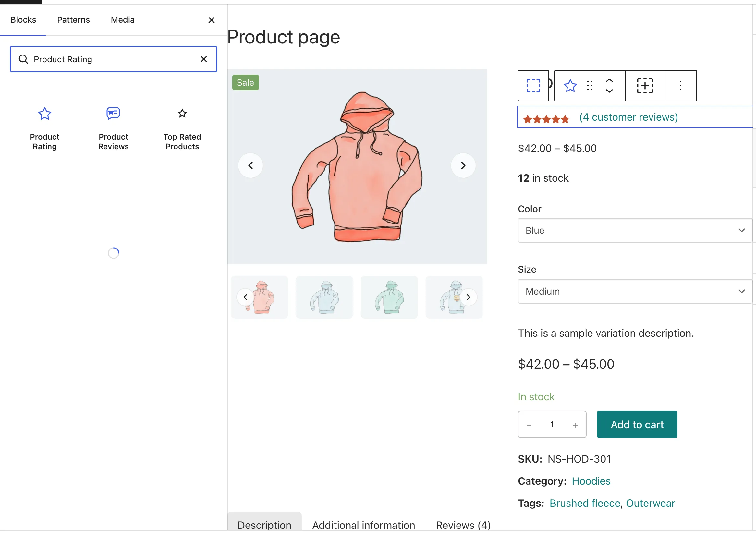Open the Outerwear tag link
756x534 pixels.
[650, 504]
